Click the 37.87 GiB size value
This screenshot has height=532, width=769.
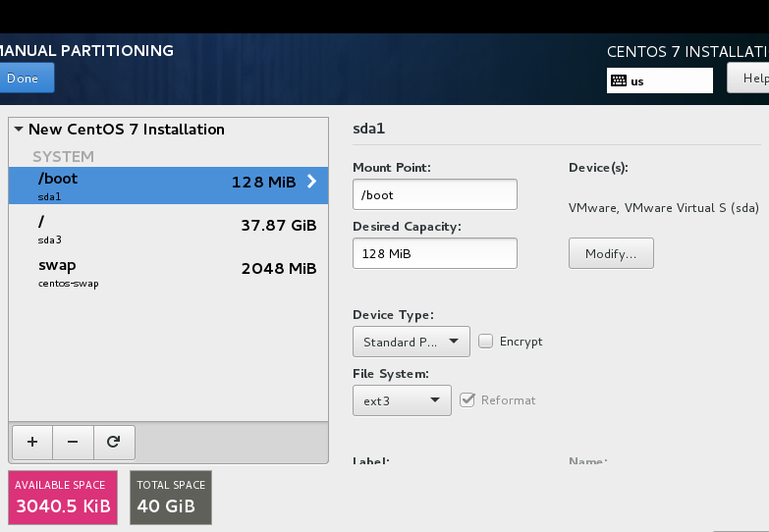click(279, 226)
